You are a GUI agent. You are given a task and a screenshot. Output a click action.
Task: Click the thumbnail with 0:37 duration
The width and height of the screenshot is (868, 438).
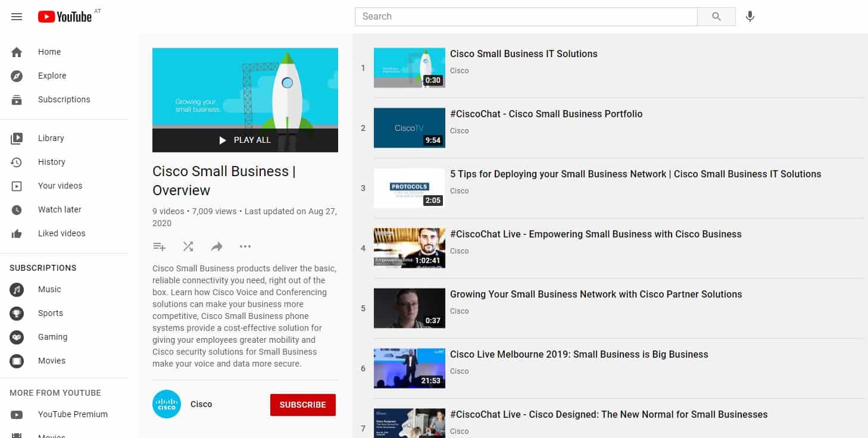coord(410,308)
